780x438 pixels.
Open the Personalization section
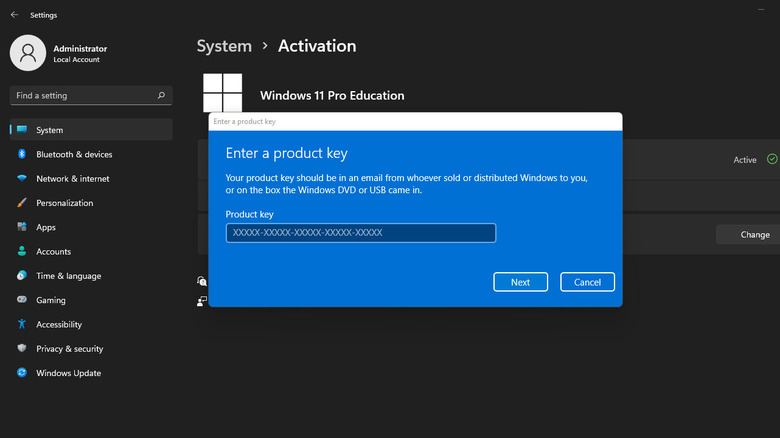(64, 203)
